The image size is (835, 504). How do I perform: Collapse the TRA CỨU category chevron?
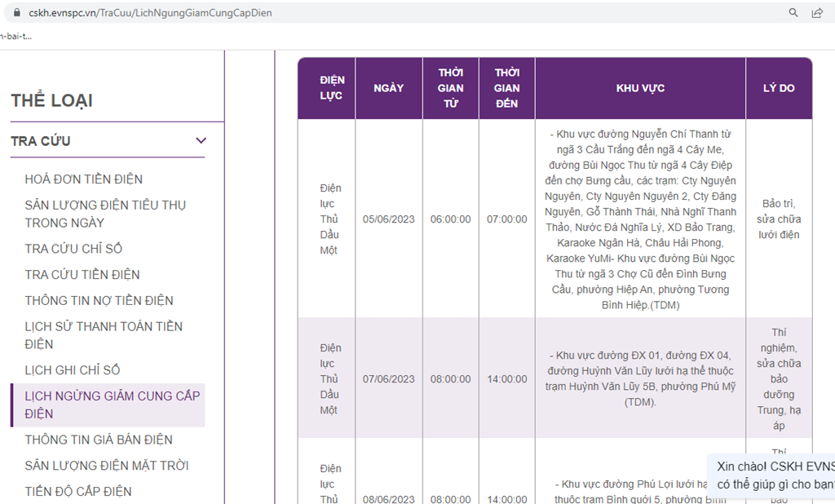coord(201,140)
